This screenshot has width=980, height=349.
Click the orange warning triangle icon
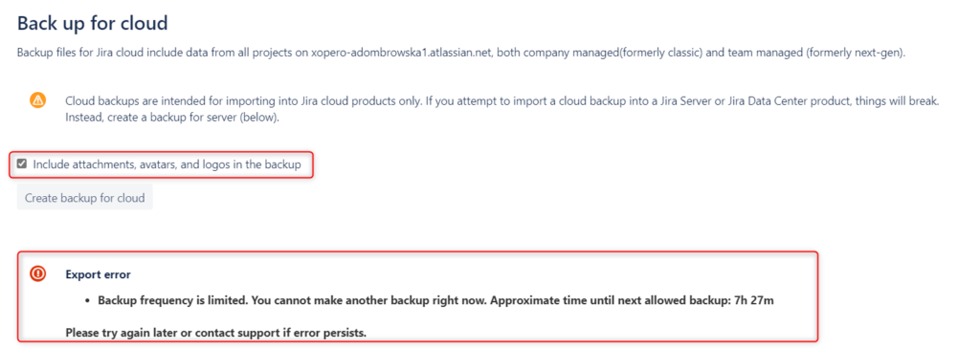point(38,99)
